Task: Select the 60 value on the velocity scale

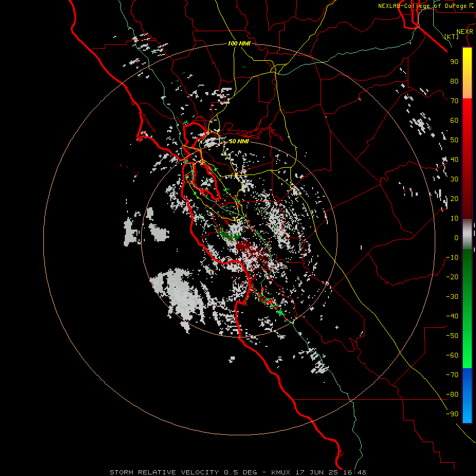Action: tap(454, 120)
